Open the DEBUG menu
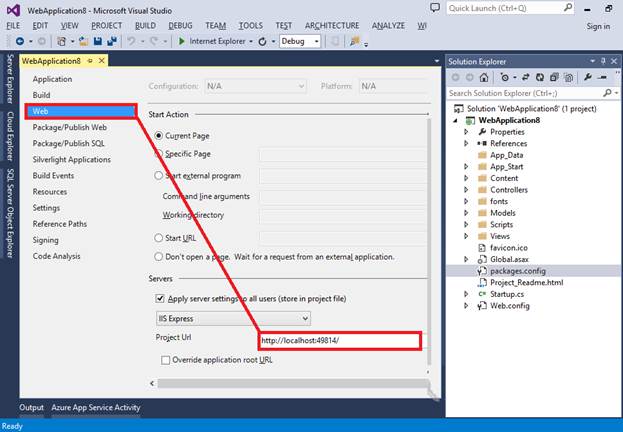This screenshot has width=623, height=432. (x=180, y=26)
